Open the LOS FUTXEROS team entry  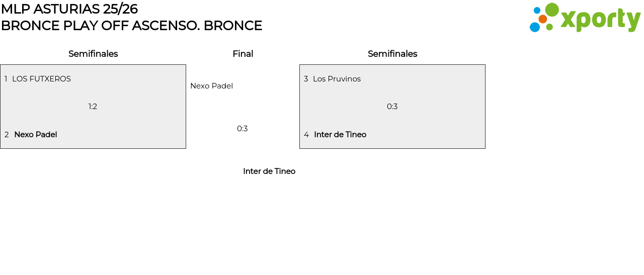point(41,79)
